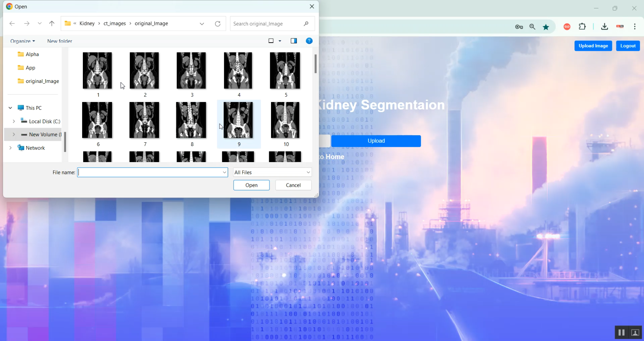Click the pause button at bottom right
Image resolution: width=644 pixels, height=341 pixels.
[x=621, y=332]
